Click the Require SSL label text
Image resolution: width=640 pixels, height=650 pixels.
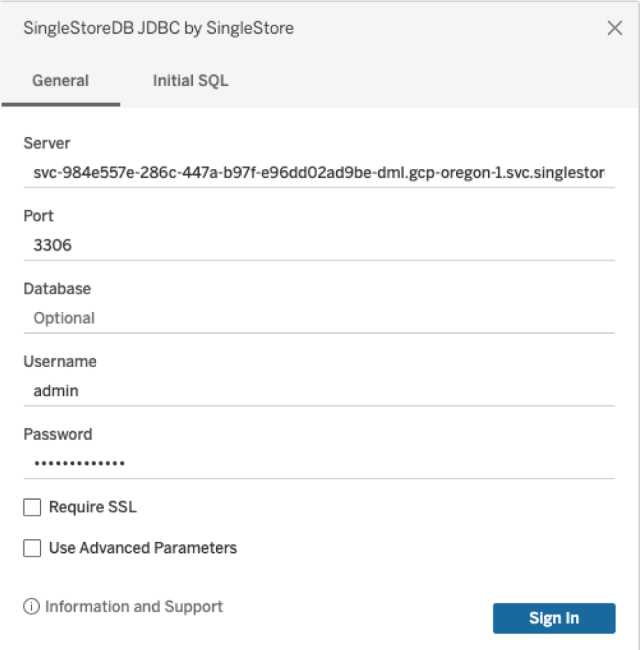coord(93,507)
